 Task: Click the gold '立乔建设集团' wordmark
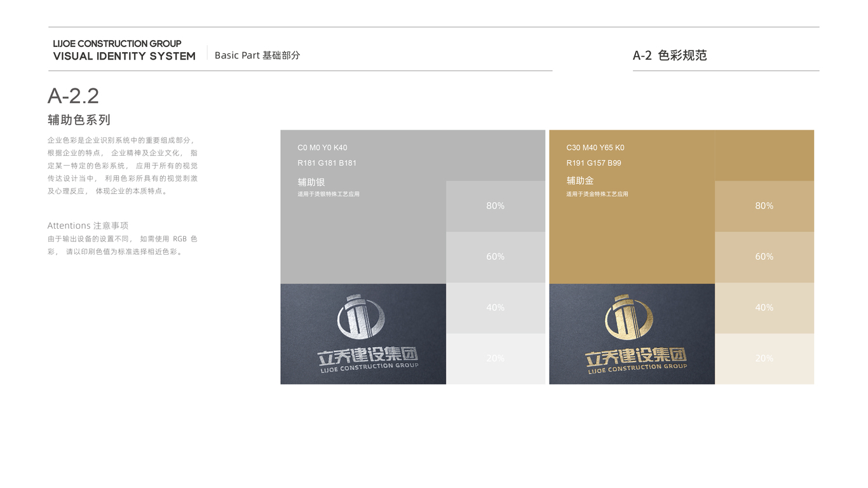coord(636,356)
